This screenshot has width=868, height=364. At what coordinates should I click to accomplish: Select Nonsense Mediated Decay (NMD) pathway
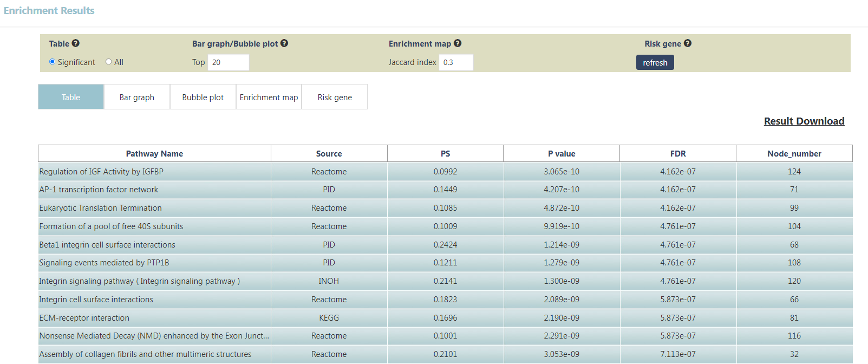click(x=154, y=336)
